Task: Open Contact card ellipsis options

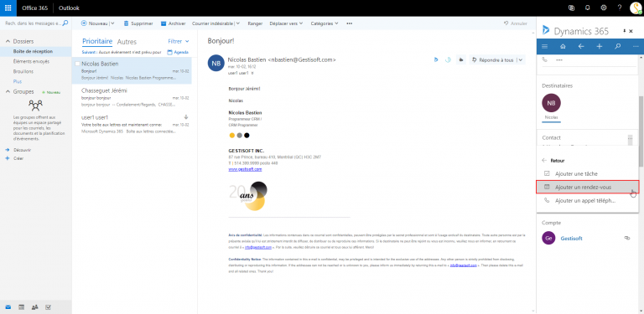Action: pos(630,138)
